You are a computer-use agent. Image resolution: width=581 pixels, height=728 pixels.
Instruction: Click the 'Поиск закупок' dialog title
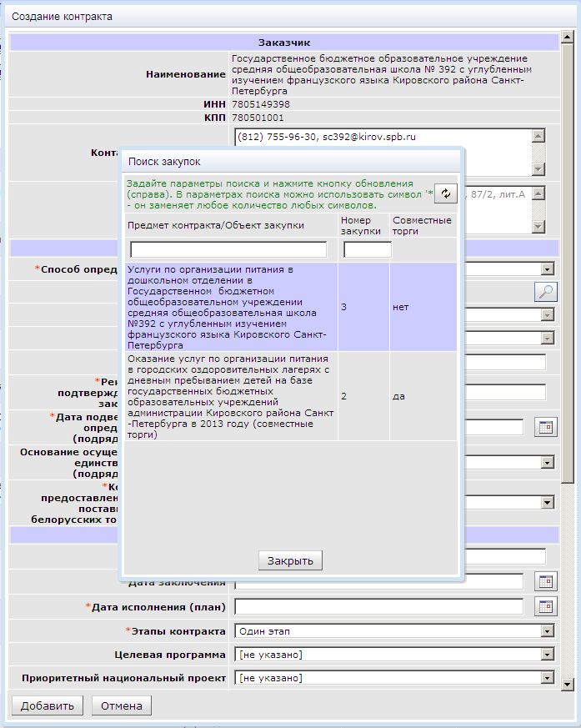(x=164, y=162)
